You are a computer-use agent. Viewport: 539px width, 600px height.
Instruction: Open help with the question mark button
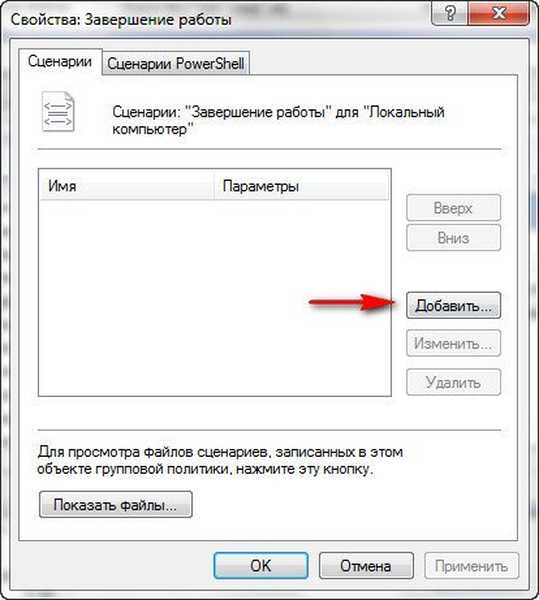pos(450,13)
